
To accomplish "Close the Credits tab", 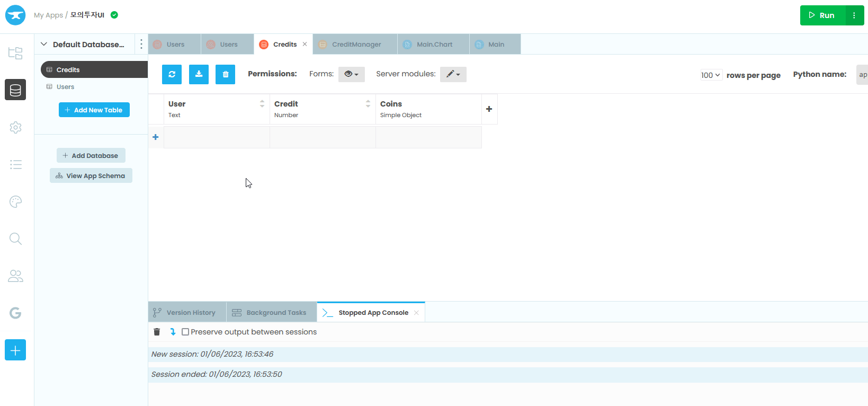I will tap(305, 45).
